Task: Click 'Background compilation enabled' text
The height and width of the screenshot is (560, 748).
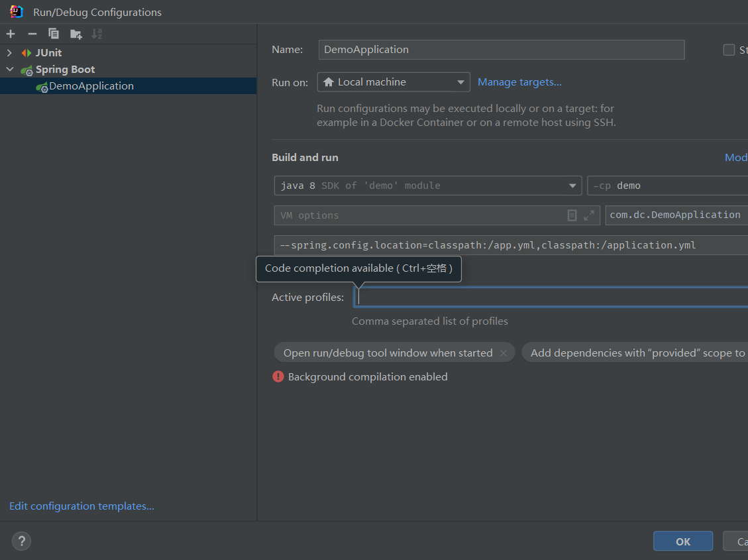Action: (368, 377)
